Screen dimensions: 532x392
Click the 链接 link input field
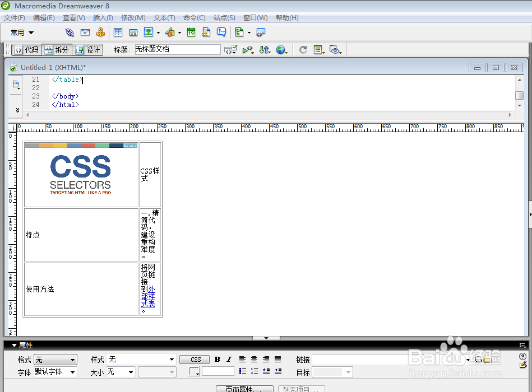click(x=390, y=360)
